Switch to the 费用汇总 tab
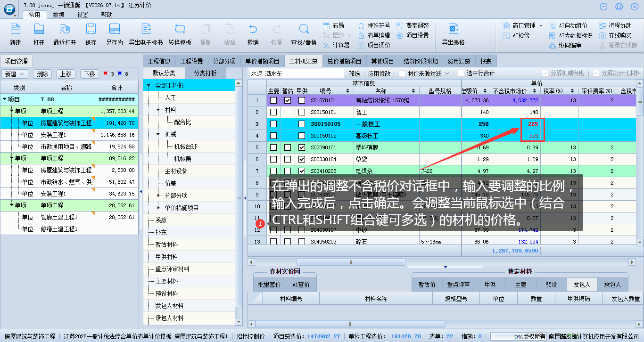 click(459, 61)
